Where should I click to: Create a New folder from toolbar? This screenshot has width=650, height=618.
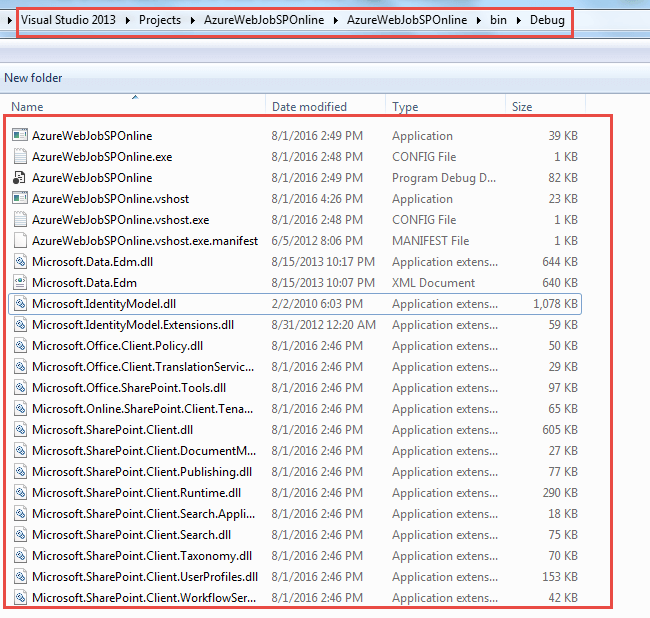33,78
